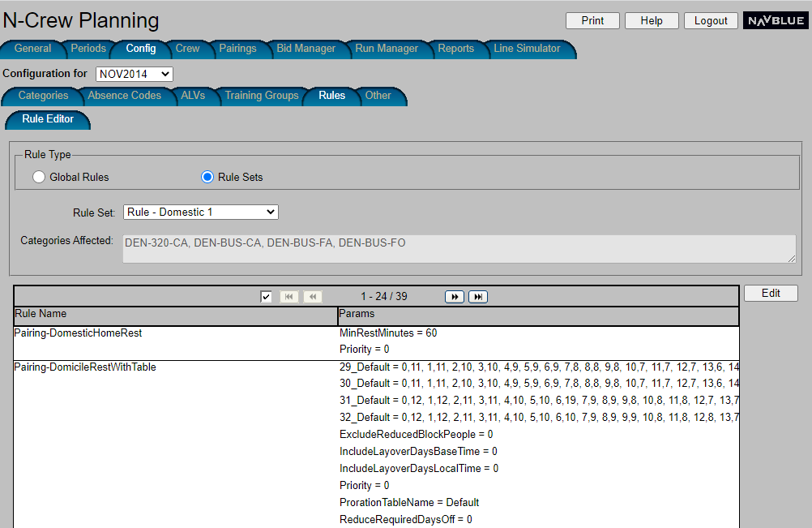Open the Training Groups sub-tab
The image size is (812, 528).
tap(262, 96)
